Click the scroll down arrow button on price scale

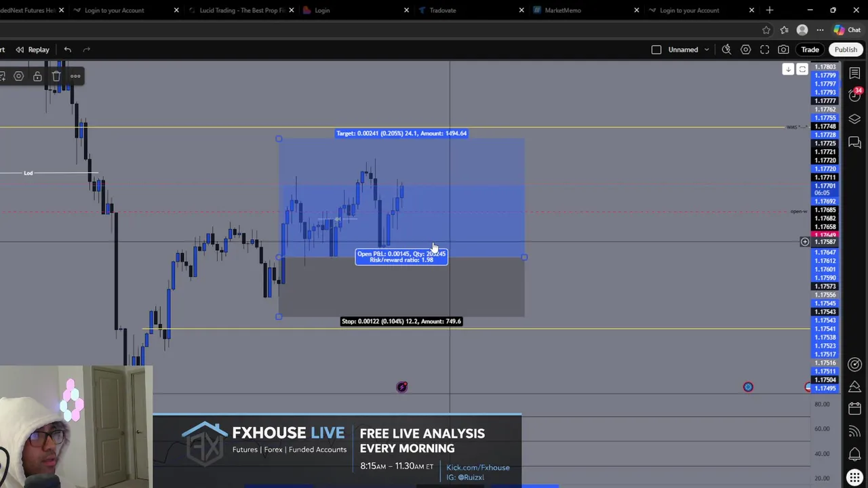(788, 69)
